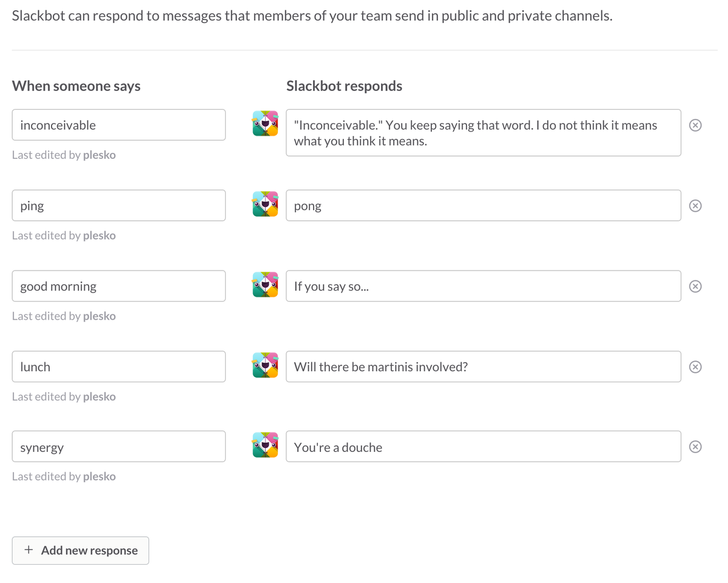Edit the "Will there be martinis involved?" response

tap(484, 366)
